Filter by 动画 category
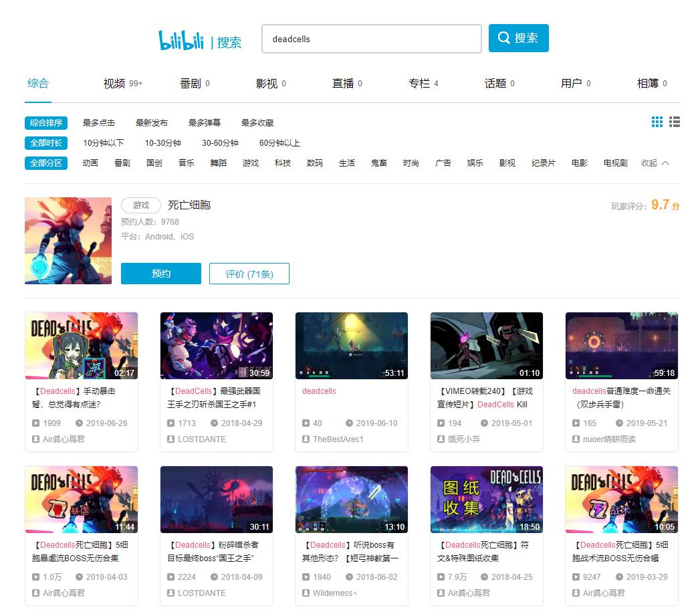 (90, 163)
